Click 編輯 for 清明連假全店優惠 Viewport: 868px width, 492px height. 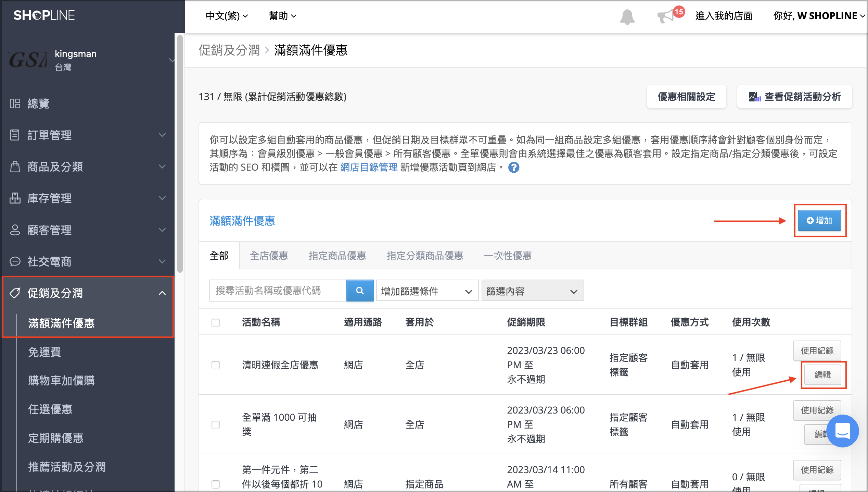[x=822, y=374]
